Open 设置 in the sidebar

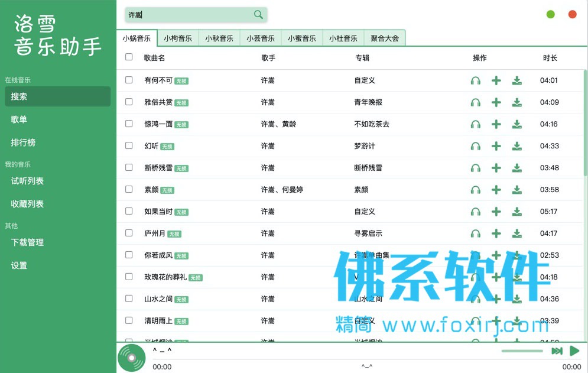(58, 265)
